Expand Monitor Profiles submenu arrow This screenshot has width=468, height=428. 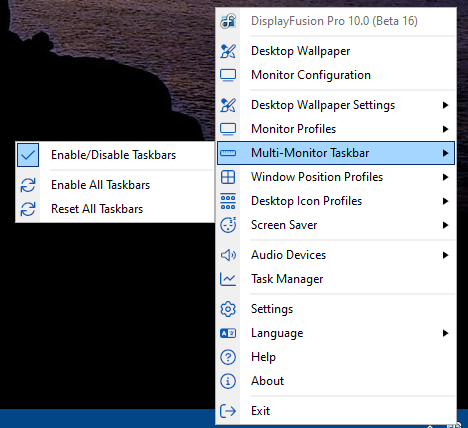tap(445, 129)
